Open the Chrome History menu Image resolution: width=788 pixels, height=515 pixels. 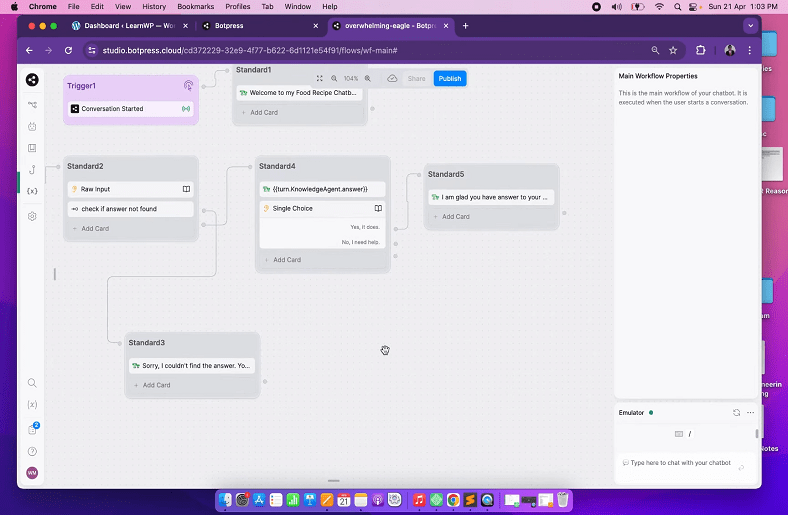point(154,7)
